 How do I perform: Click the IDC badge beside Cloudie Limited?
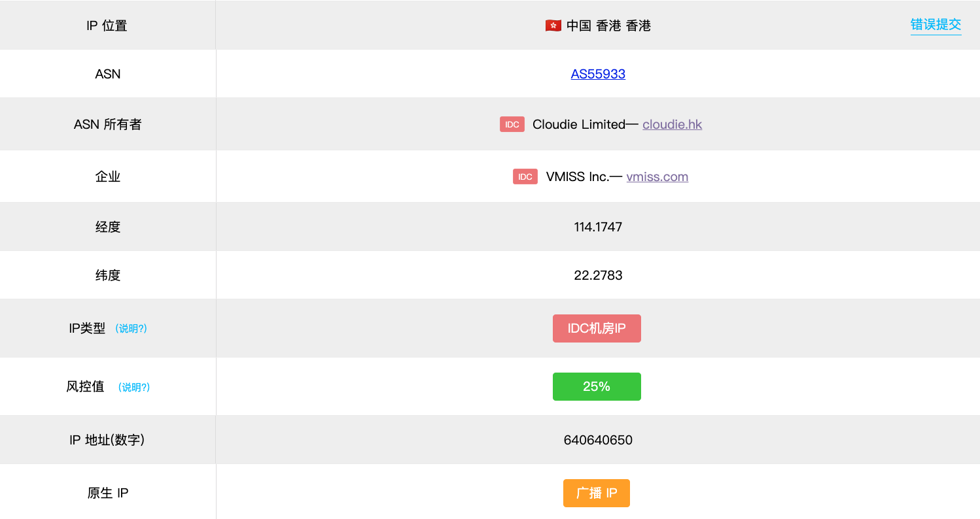[512, 124]
